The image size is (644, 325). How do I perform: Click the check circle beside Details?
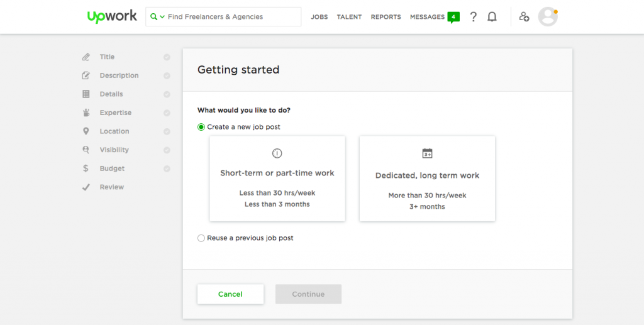click(x=167, y=94)
